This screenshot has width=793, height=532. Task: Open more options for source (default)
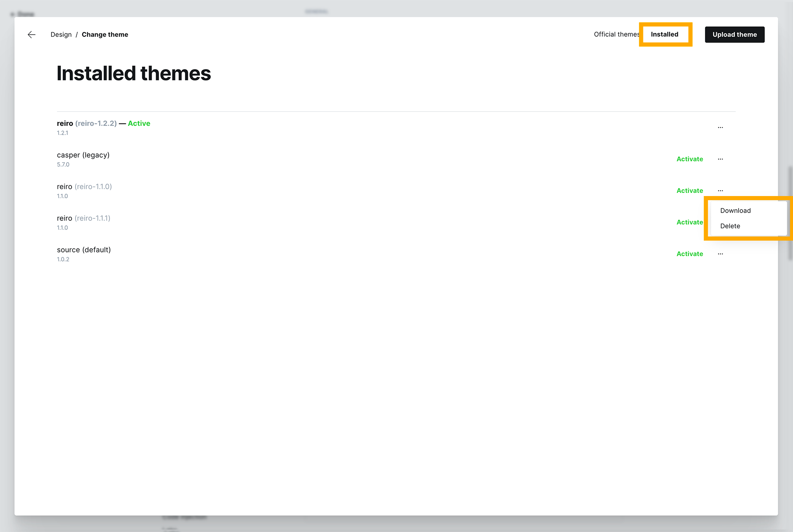[720, 254]
